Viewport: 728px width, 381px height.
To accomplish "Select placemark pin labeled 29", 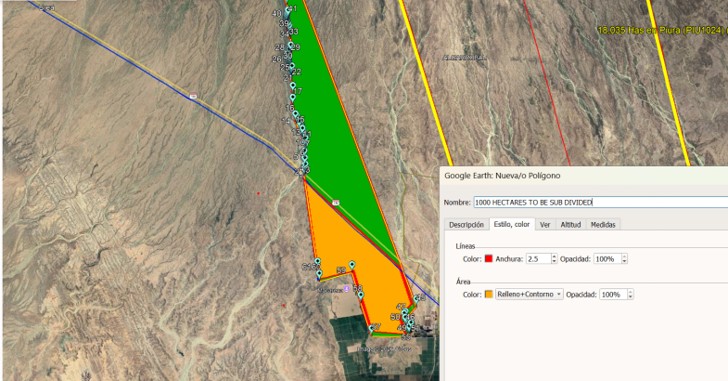I will point(291,46).
